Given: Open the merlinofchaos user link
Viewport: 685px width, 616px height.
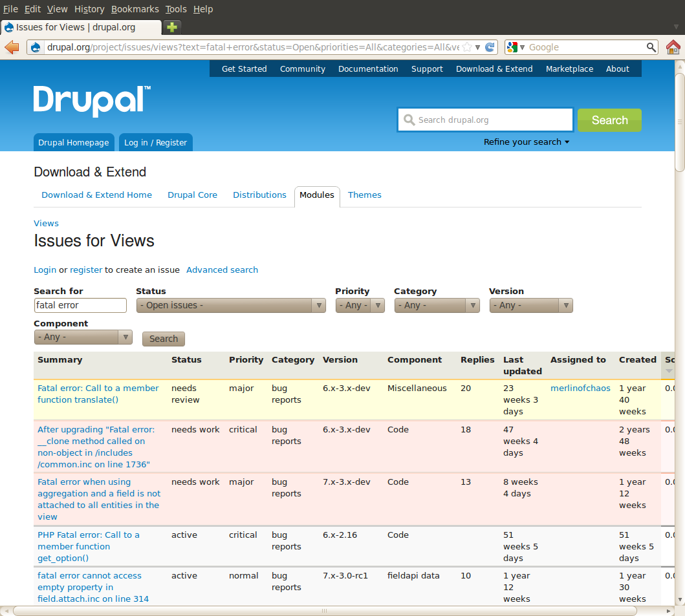Looking at the screenshot, I should click(x=580, y=388).
